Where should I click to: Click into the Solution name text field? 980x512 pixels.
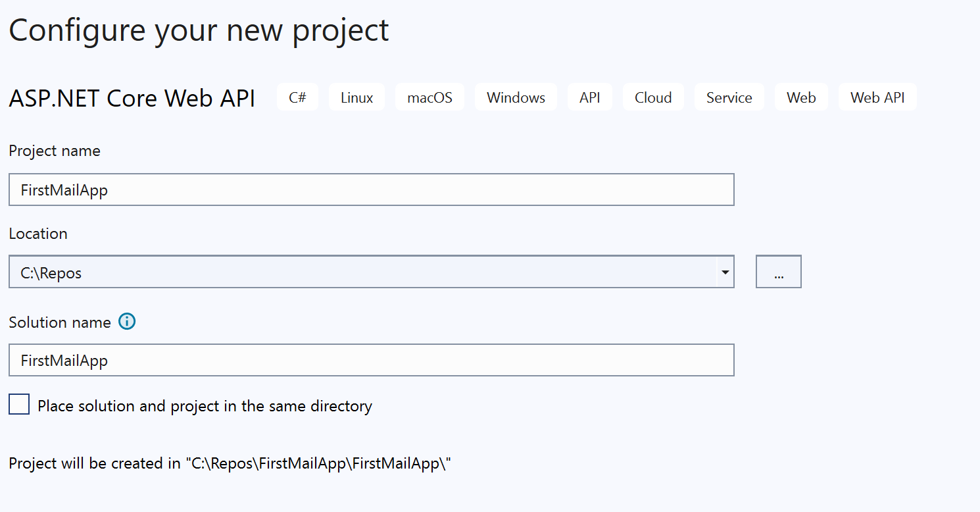[371, 360]
